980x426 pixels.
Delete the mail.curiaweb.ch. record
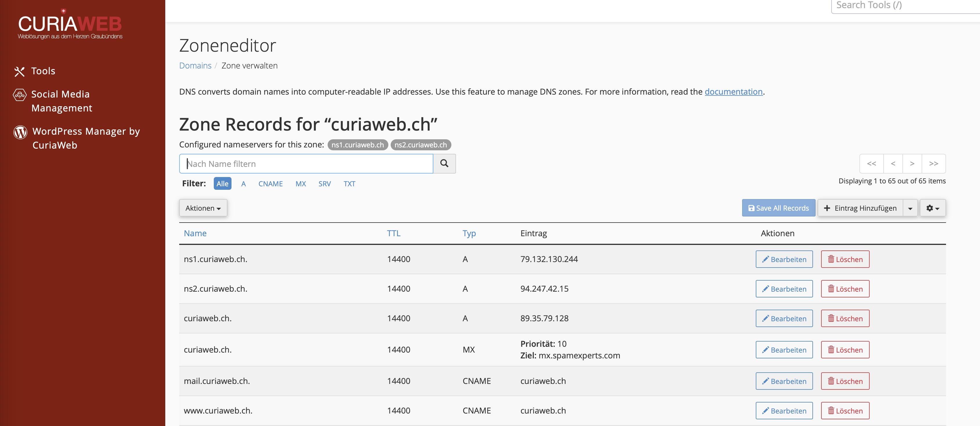(845, 381)
